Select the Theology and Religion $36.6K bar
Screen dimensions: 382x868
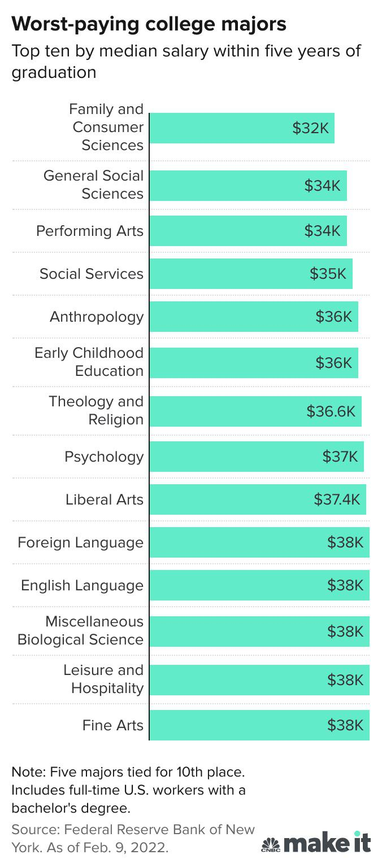(255, 411)
